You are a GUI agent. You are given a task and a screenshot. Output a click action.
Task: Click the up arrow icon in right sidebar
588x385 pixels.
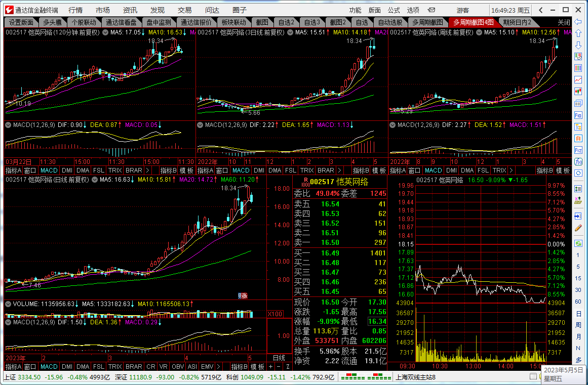[x=578, y=33]
